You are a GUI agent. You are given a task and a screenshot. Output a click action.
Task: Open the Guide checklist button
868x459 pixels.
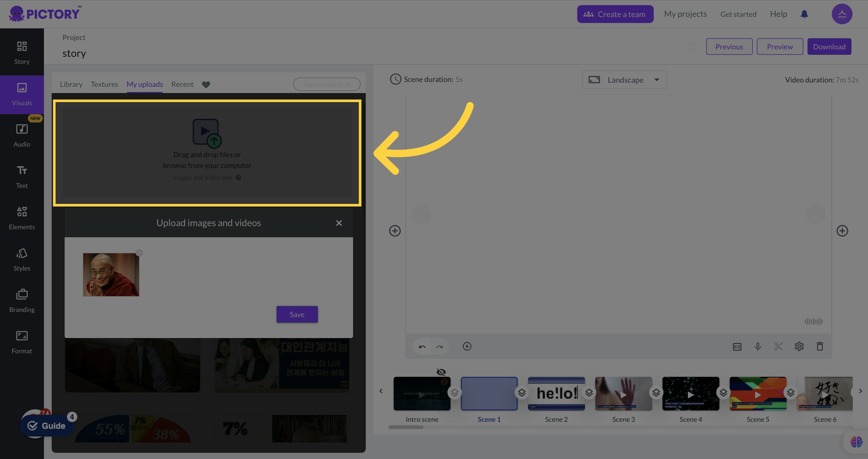pyautogui.click(x=47, y=426)
